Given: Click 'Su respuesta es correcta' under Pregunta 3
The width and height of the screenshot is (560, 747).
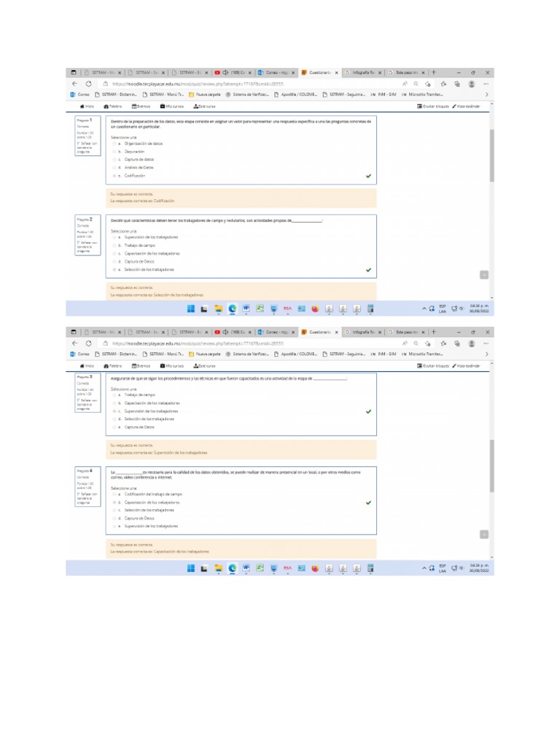Looking at the screenshot, I should click(x=132, y=446).
